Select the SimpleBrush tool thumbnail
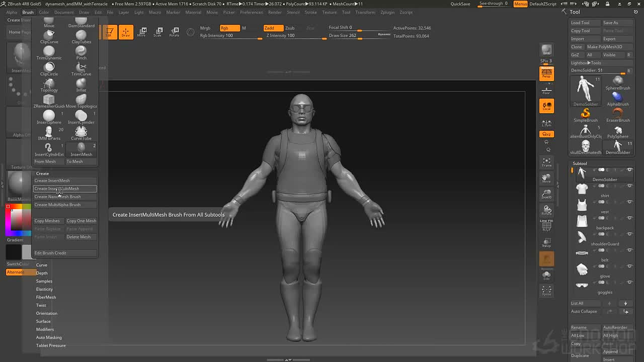644x362 pixels. [586, 115]
